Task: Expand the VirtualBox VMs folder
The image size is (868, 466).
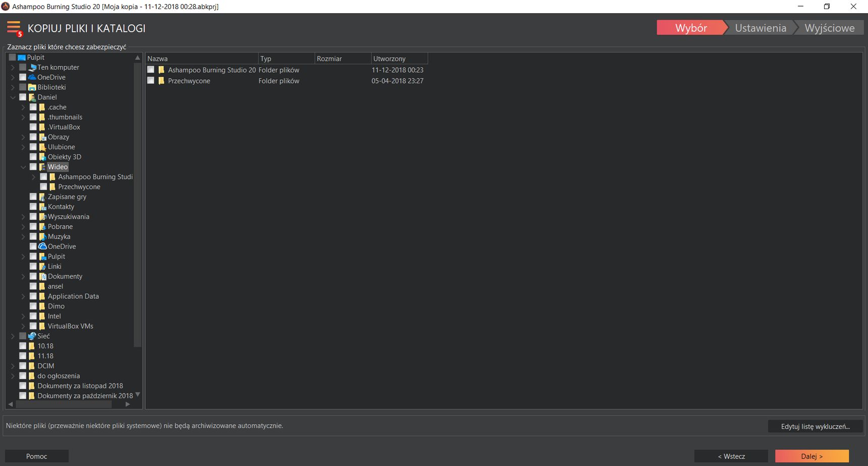Action: point(23,326)
